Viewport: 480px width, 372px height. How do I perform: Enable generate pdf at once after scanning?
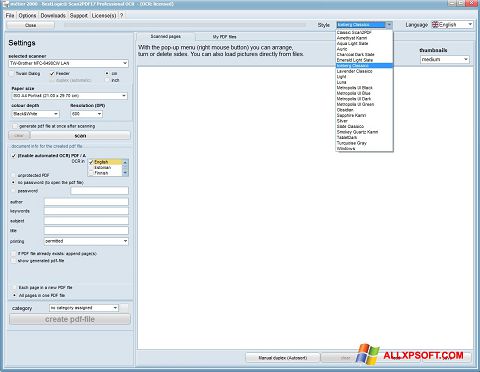[x=15, y=126]
